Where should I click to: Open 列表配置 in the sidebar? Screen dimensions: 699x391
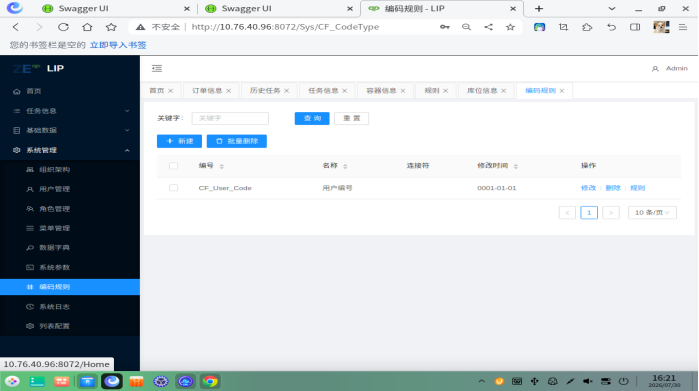(x=70, y=326)
